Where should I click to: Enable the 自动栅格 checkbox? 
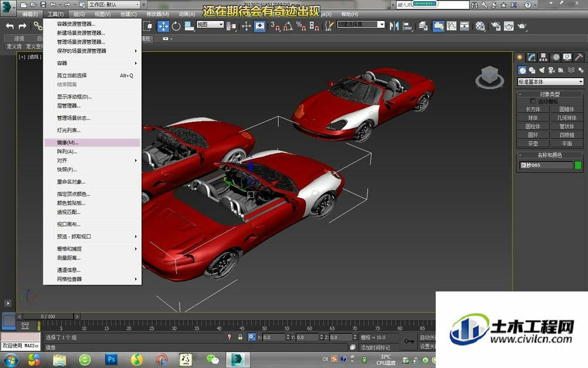pyautogui.click(x=533, y=101)
